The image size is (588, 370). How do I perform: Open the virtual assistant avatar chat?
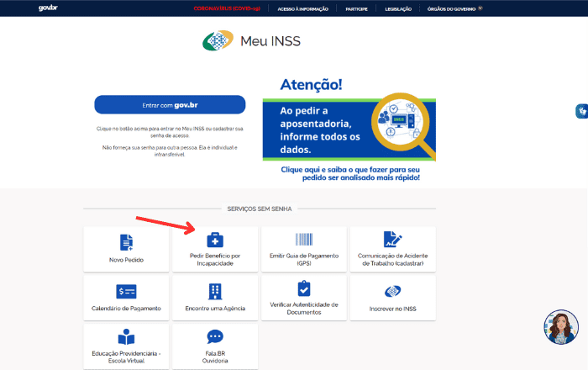(x=561, y=327)
